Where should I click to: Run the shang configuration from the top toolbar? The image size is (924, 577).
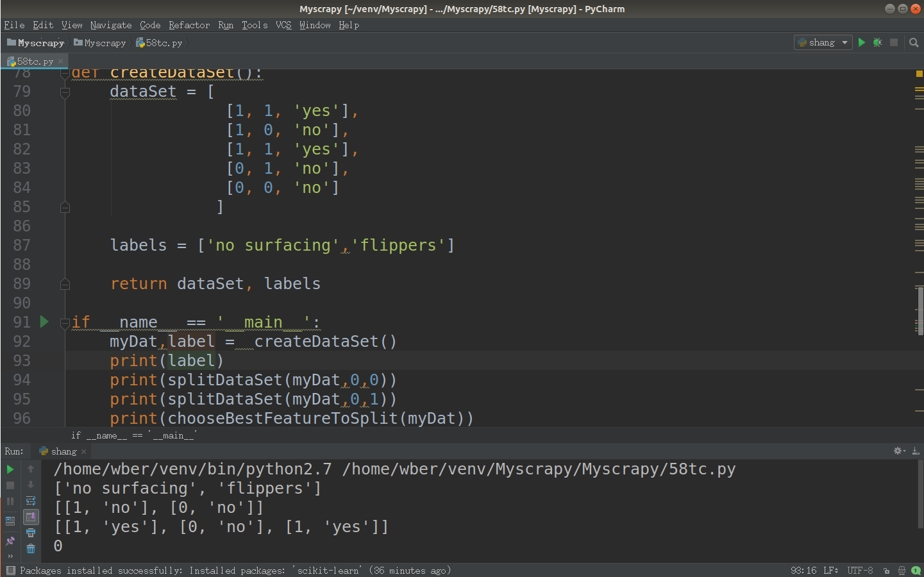point(862,42)
